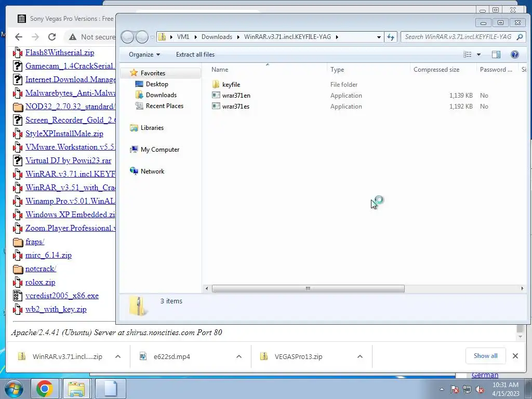Viewport: 532px width, 399px height.
Task: Select Favorites in navigation pane
Action: (x=153, y=73)
